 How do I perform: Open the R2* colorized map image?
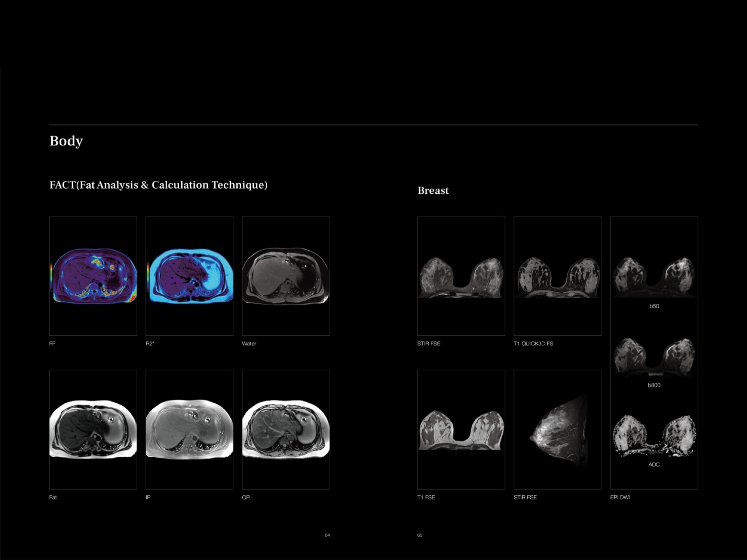pyautogui.click(x=190, y=276)
